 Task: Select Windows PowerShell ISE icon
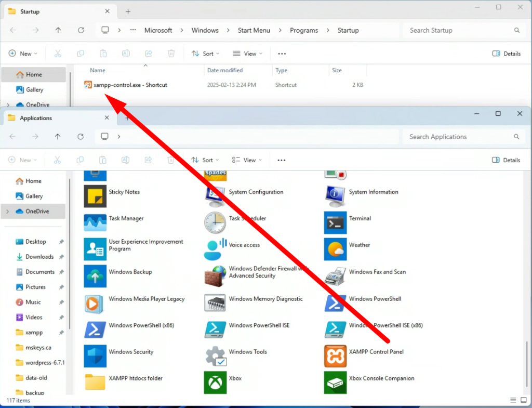[215, 329]
